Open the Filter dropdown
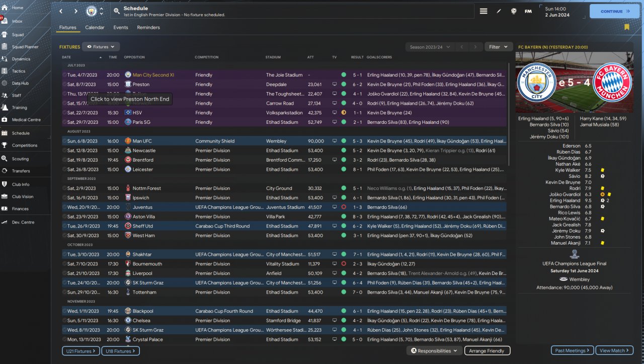644x364 pixels. point(498,47)
